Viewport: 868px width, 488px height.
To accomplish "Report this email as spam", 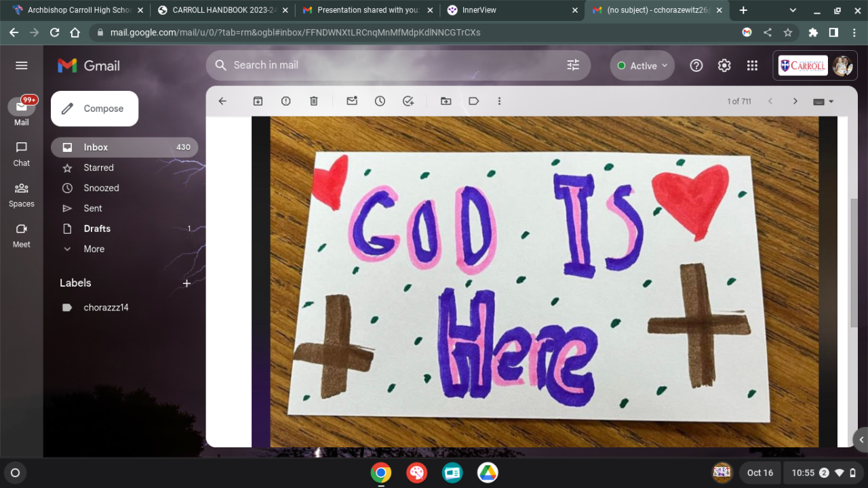I will pos(285,101).
